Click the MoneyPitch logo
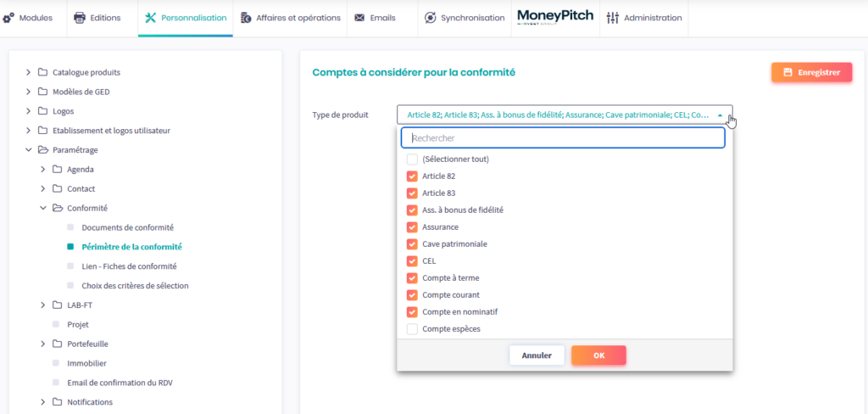The height and width of the screenshot is (414, 868). [x=555, y=17]
